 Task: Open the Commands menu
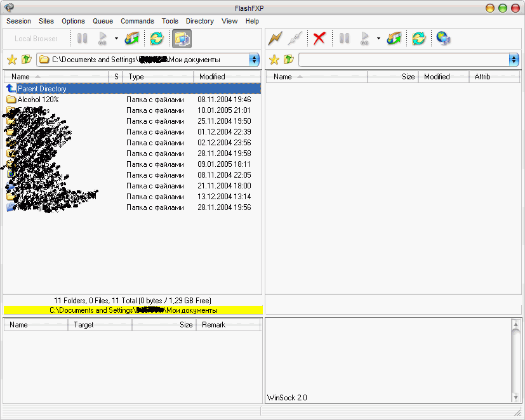[137, 21]
